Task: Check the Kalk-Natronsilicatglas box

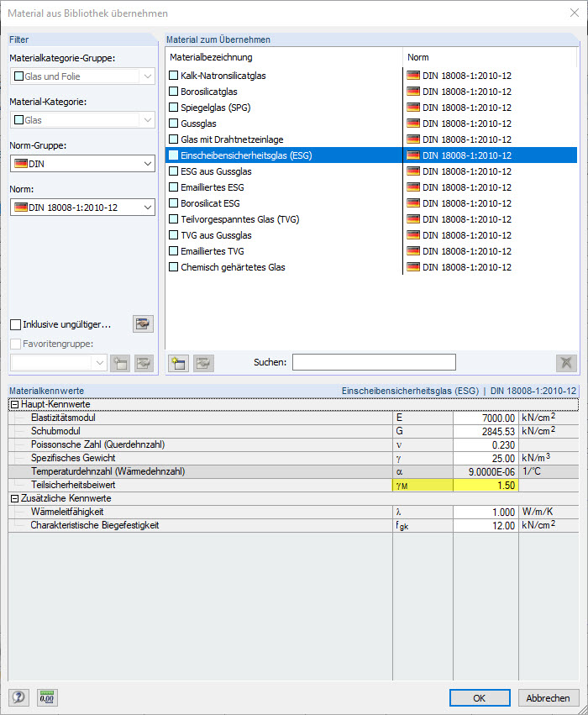Action: click(x=173, y=76)
